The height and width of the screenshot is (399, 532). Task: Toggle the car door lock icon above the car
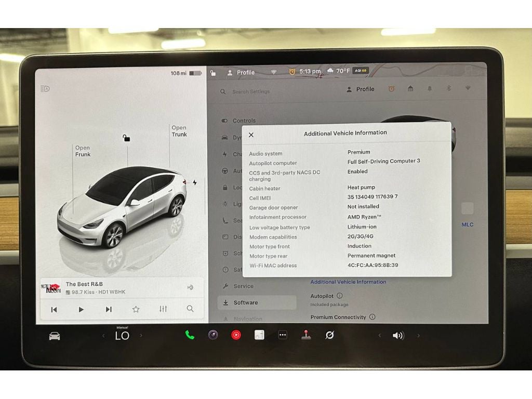coord(126,138)
